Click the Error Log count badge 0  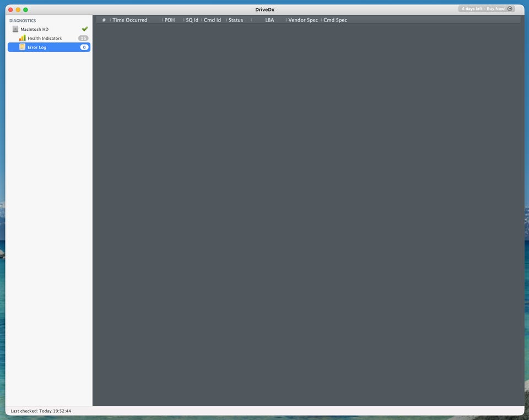[84, 47]
